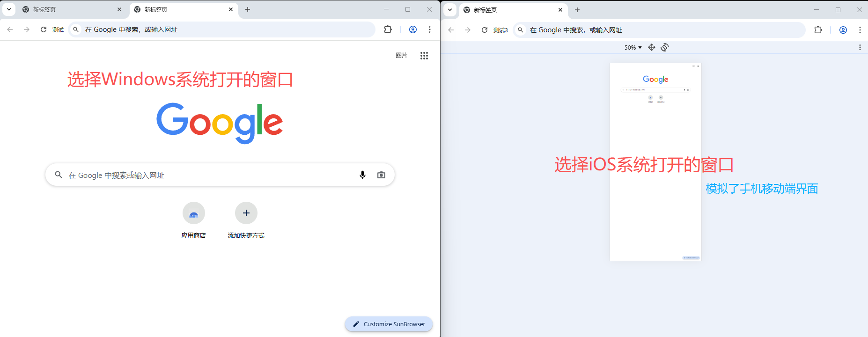This screenshot has width=868, height=337.
Task: Click search icon in left window address bar
Action: pos(76,29)
